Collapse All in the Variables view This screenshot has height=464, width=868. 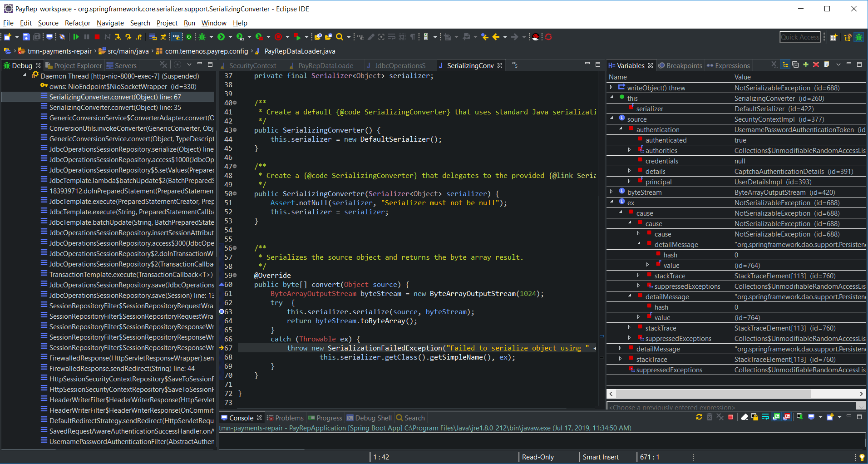click(x=795, y=64)
